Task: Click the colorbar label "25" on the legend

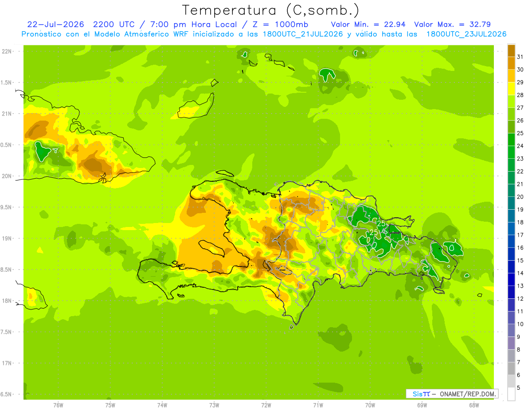Action: pyautogui.click(x=520, y=133)
